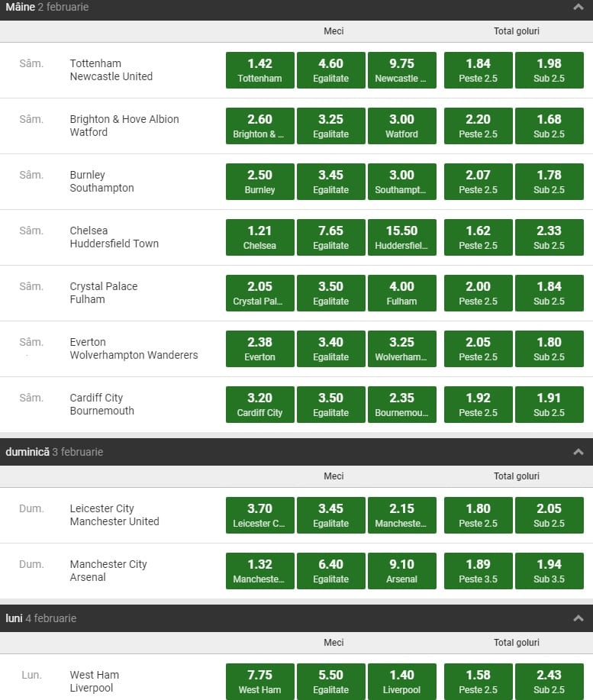Collapse the duminică 3 februarie section
Image resolution: width=593 pixels, height=700 pixels.
[x=578, y=452]
